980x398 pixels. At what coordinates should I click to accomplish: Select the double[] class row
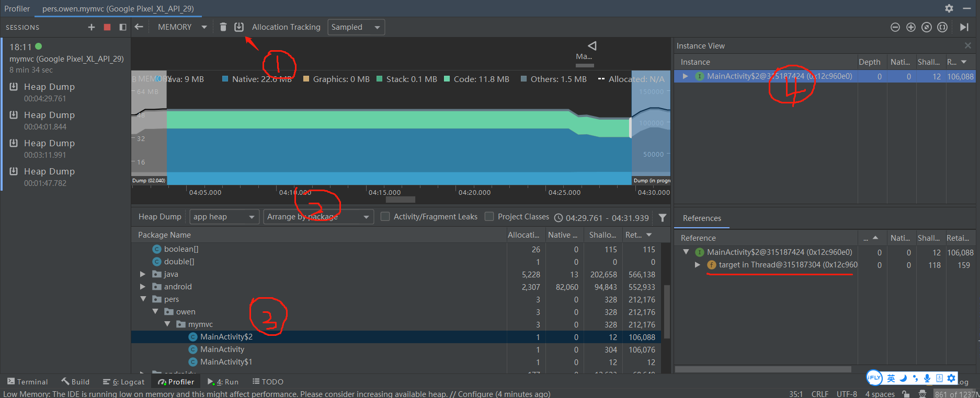tap(396, 262)
